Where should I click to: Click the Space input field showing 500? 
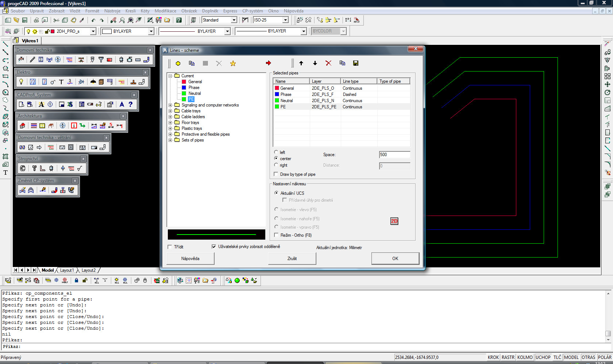click(395, 155)
